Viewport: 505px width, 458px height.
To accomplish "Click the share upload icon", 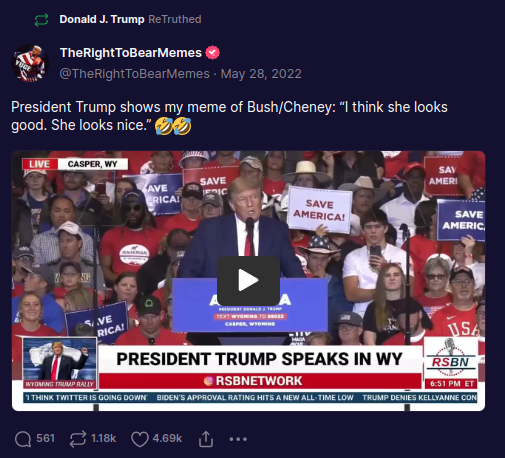I will 206,439.
